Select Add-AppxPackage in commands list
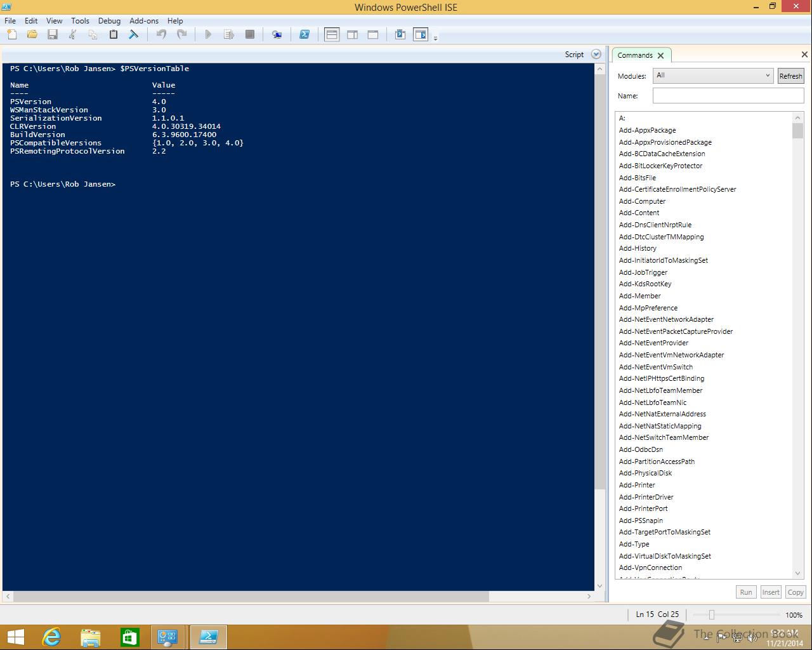Viewport: 812px width, 650px height. click(x=647, y=130)
